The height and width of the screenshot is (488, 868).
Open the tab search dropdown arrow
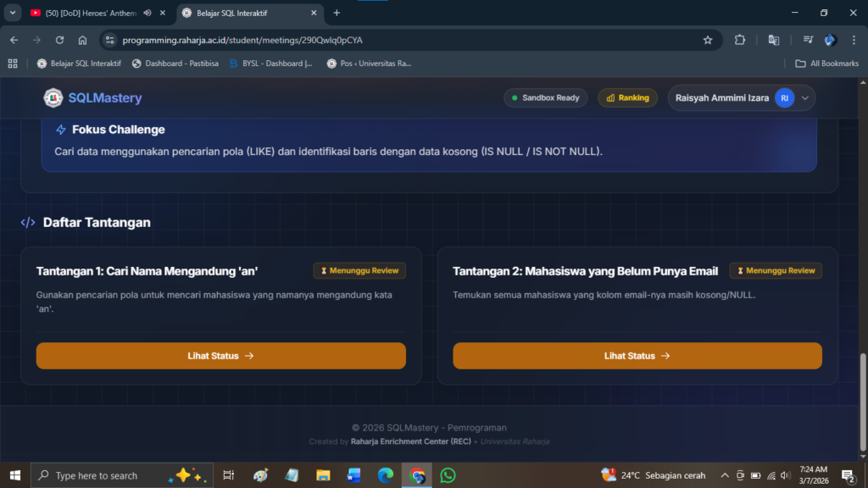[13, 13]
